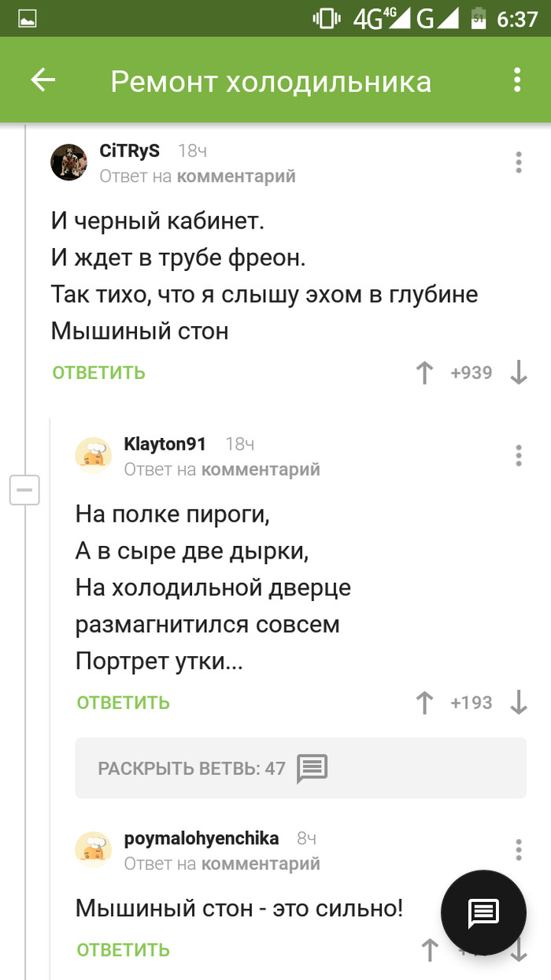The height and width of the screenshot is (980, 551).
Task: Upvote Klayton91's comment
Action: click(x=425, y=702)
